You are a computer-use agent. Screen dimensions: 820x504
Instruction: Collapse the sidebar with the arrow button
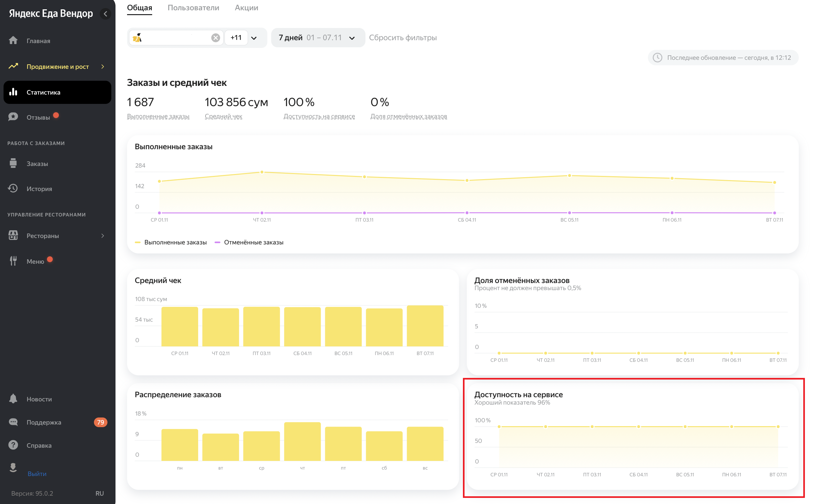coord(105,14)
